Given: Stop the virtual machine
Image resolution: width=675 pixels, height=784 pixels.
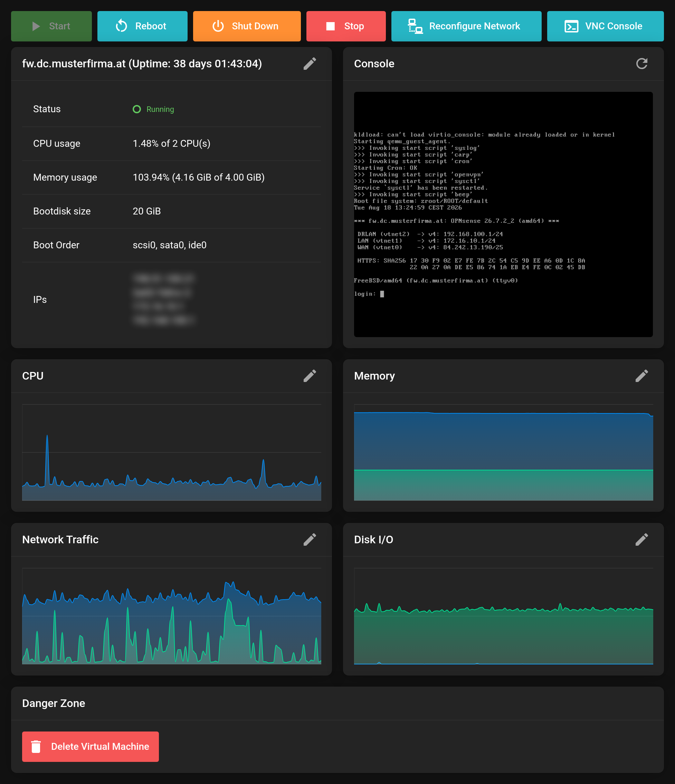Looking at the screenshot, I should (x=346, y=26).
